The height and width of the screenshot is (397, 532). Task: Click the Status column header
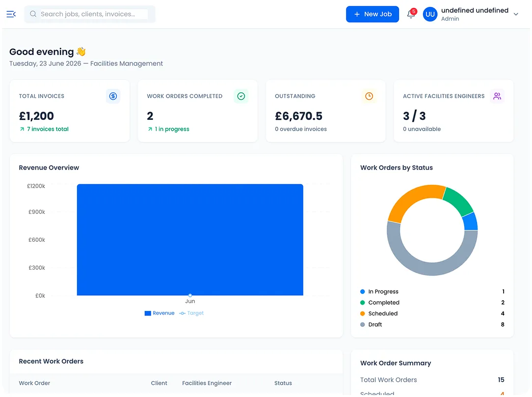tap(283, 383)
